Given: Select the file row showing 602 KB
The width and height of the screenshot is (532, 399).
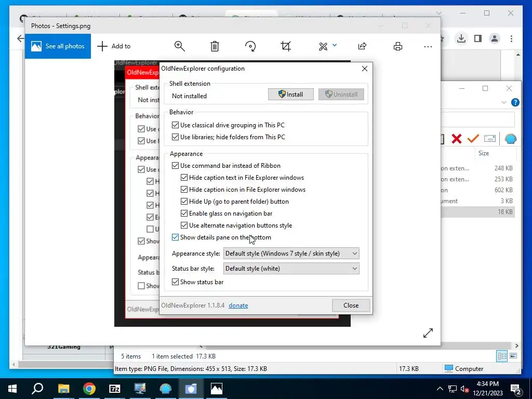Looking at the screenshot, I should coord(477,190).
